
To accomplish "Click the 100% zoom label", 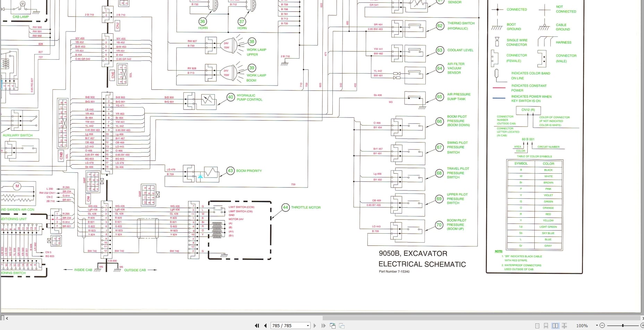I will pos(582,325).
